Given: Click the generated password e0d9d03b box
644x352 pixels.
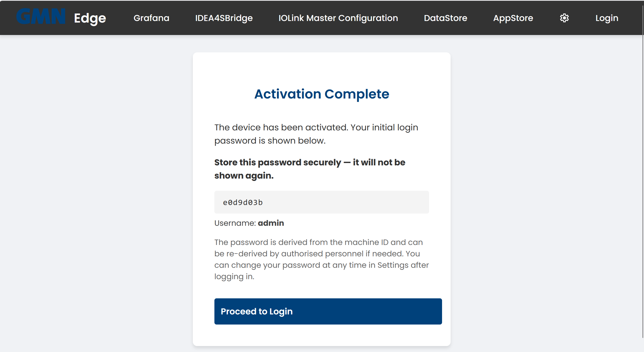Looking at the screenshot, I should (321, 202).
